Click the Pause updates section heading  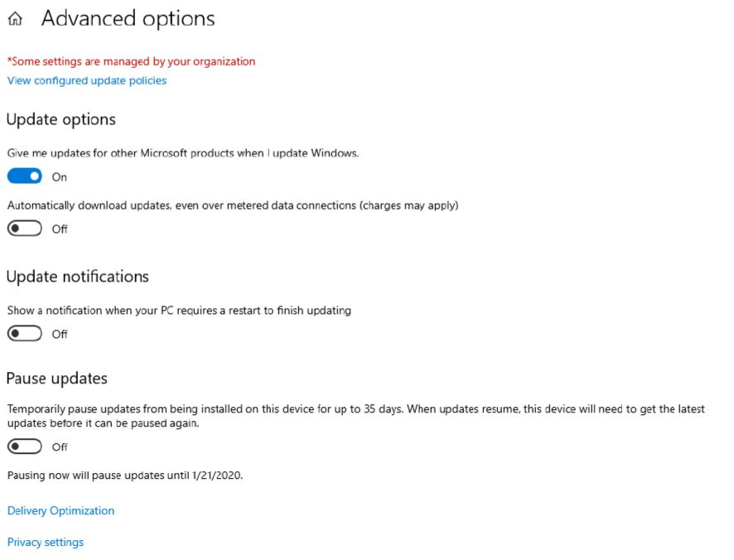(x=56, y=379)
